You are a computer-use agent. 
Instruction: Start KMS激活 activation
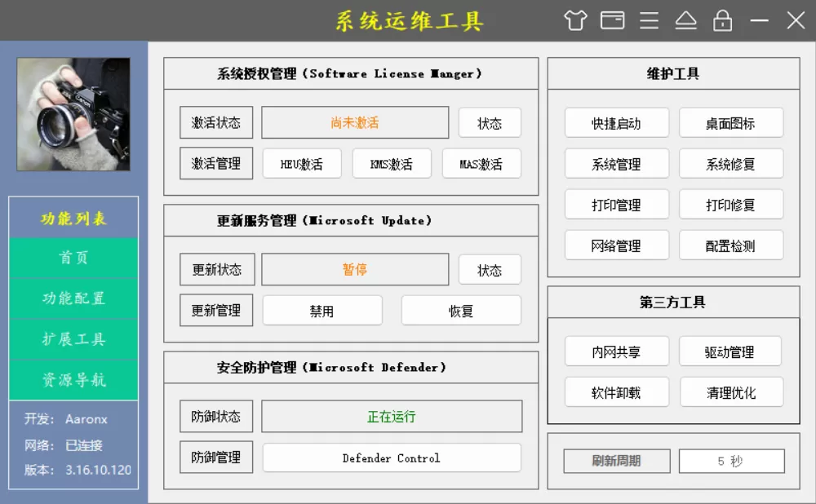point(391,163)
